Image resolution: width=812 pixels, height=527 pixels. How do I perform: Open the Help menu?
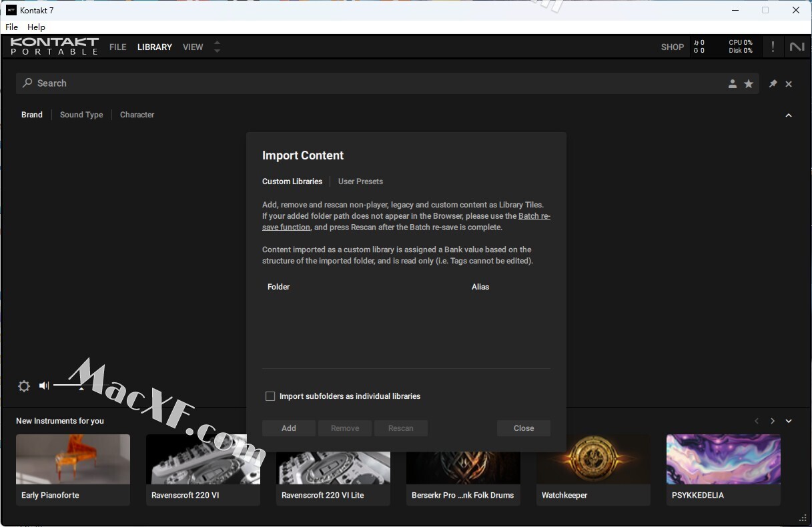[x=36, y=27]
